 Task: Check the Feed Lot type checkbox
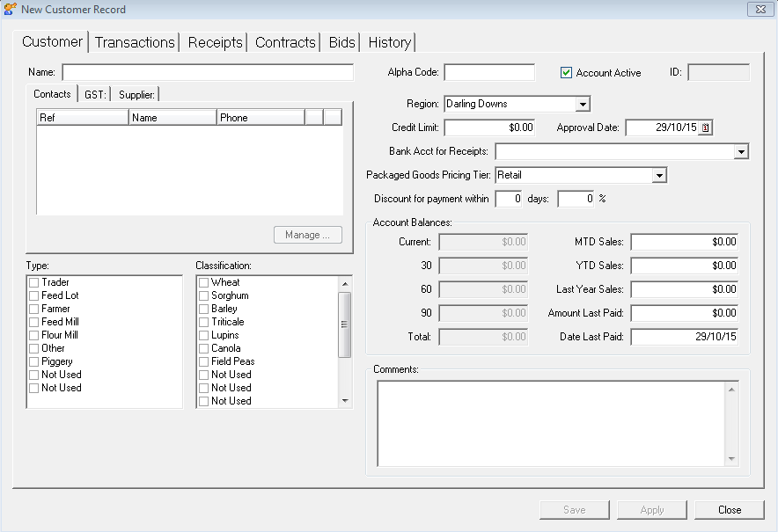[x=34, y=295]
